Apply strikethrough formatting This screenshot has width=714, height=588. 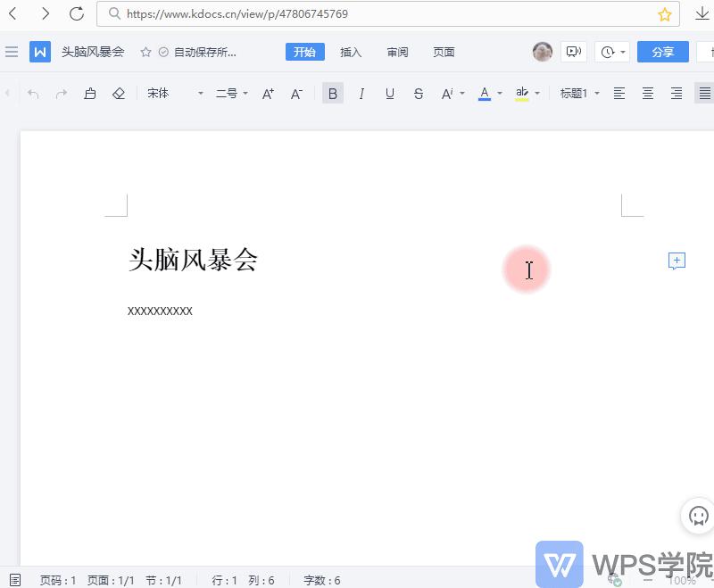pos(418,93)
